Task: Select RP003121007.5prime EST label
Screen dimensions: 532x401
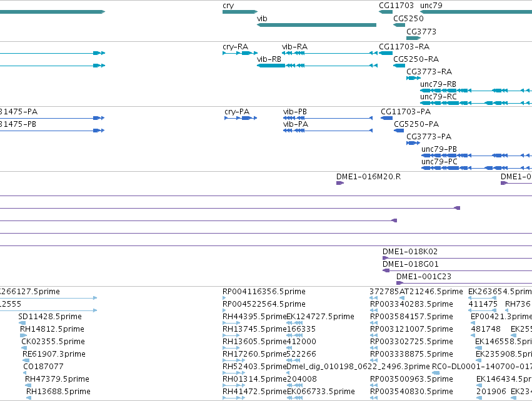Action: (411, 329)
